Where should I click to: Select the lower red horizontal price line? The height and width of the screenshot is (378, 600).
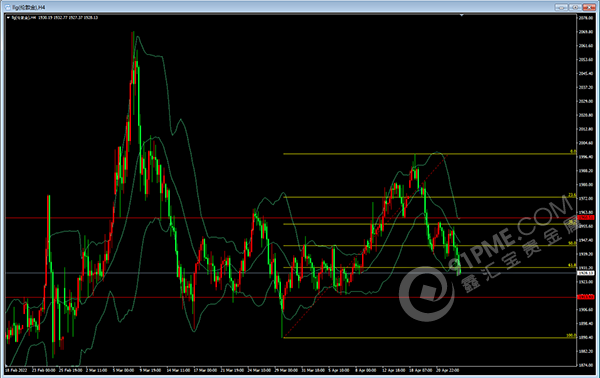click(291, 297)
